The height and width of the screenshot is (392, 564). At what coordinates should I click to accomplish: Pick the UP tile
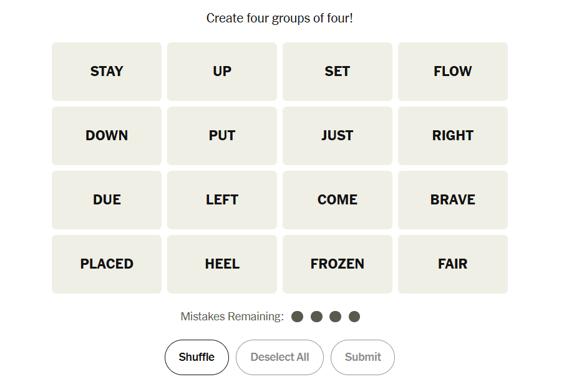(222, 72)
